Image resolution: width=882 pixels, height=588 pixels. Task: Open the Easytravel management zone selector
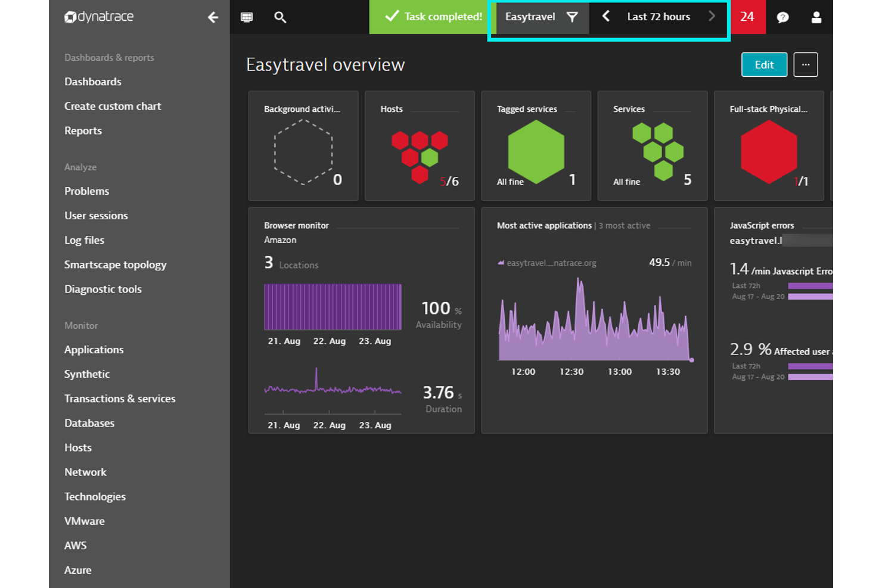click(x=530, y=17)
